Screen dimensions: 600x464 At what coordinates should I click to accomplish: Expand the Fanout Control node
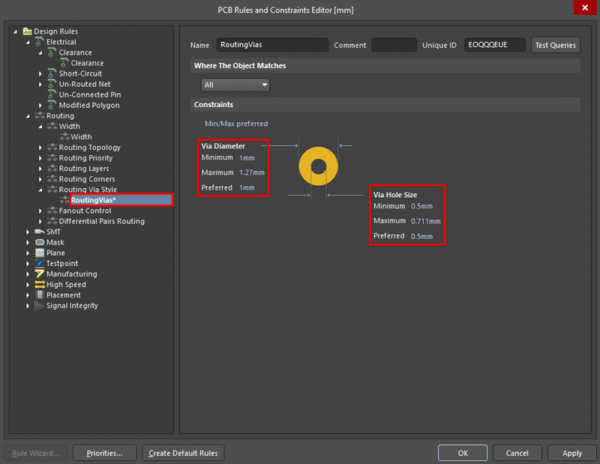(40, 211)
